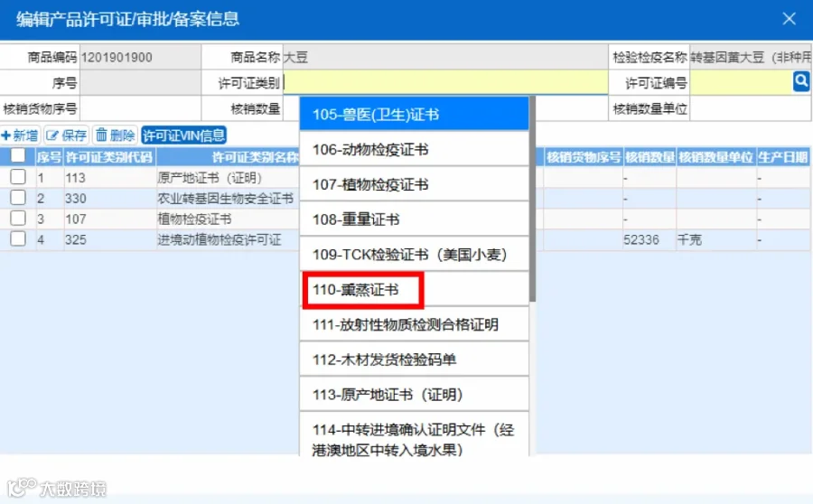813x504 pixels.
Task: Click the 商品编码 field 1201901900
Action: tap(141, 57)
